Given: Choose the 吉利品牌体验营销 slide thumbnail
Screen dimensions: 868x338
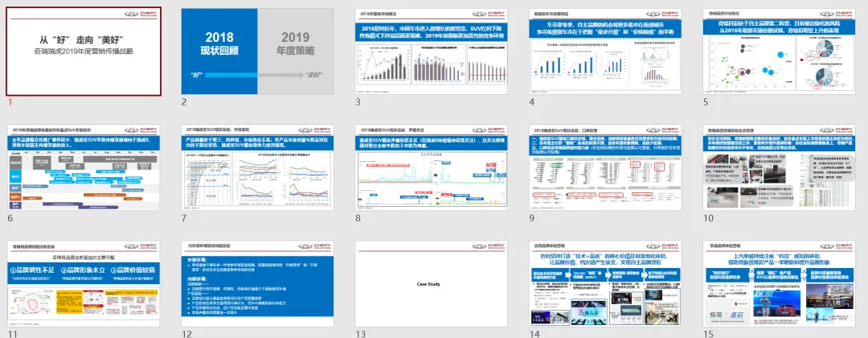Looking at the screenshot, I should 605,284.
